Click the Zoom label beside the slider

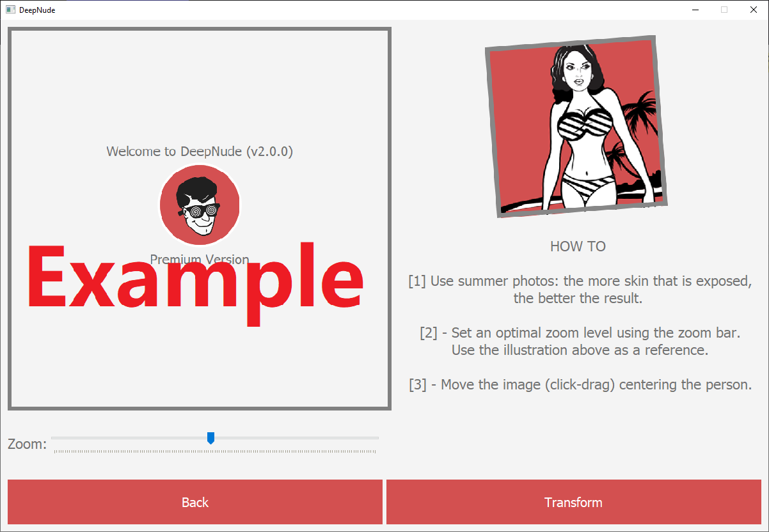(x=27, y=444)
